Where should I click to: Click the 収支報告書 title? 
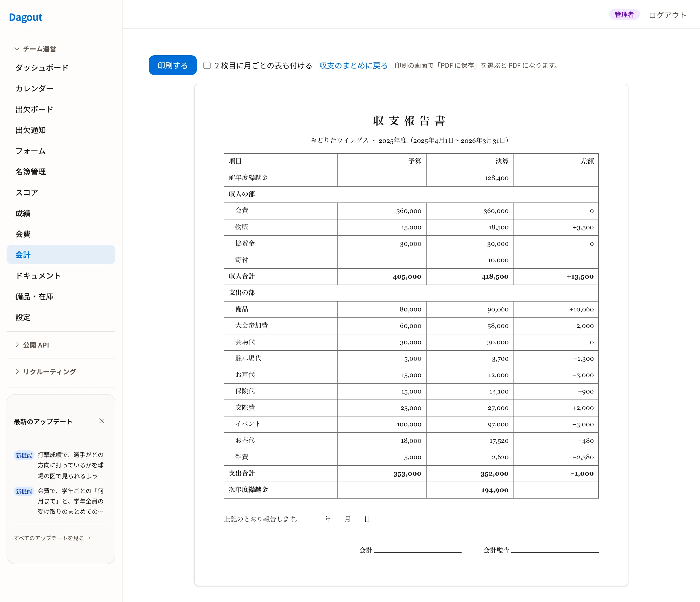click(x=409, y=121)
